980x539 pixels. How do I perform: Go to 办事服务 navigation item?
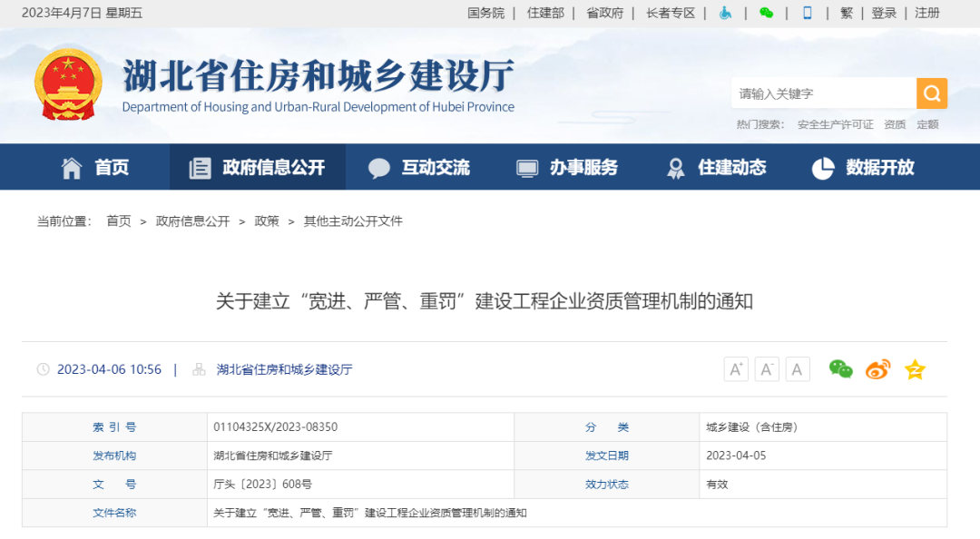coord(567,168)
